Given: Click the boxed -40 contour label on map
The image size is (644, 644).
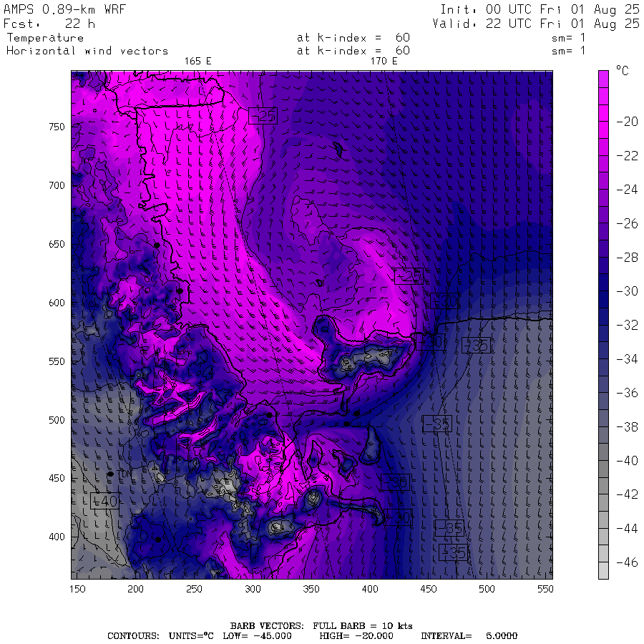Looking at the screenshot, I should [x=104, y=501].
